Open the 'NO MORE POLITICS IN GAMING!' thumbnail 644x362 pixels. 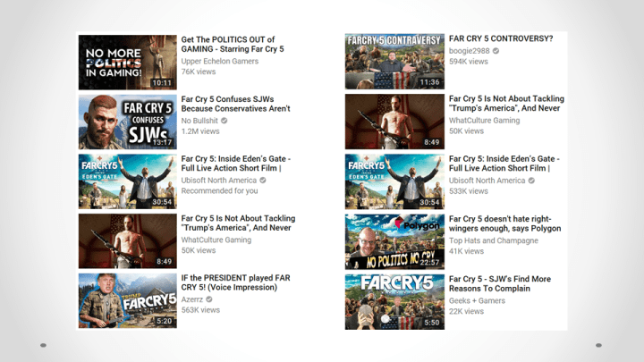[128, 63]
